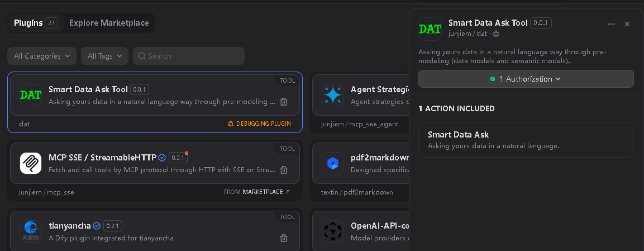
Task: Click the tianyancha 0.2.1 version badge
Action: [112, 225]
